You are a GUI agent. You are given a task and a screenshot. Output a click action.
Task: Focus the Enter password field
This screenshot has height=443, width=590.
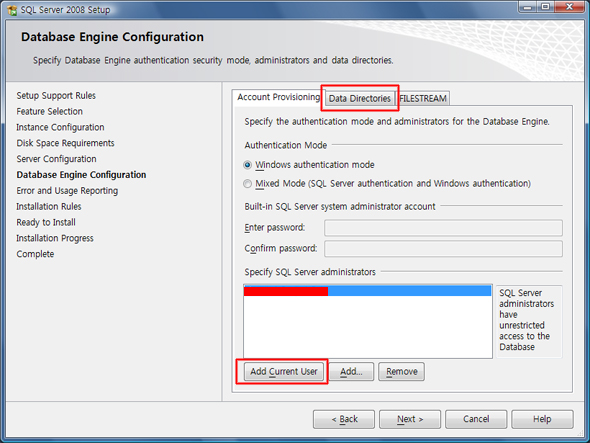click(443, 228)
